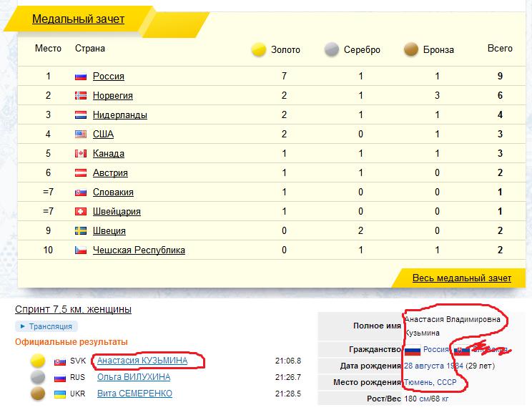Click the SVK flag in sprint results
This screenshot has width=532, height=410.
tap(60, 362)
